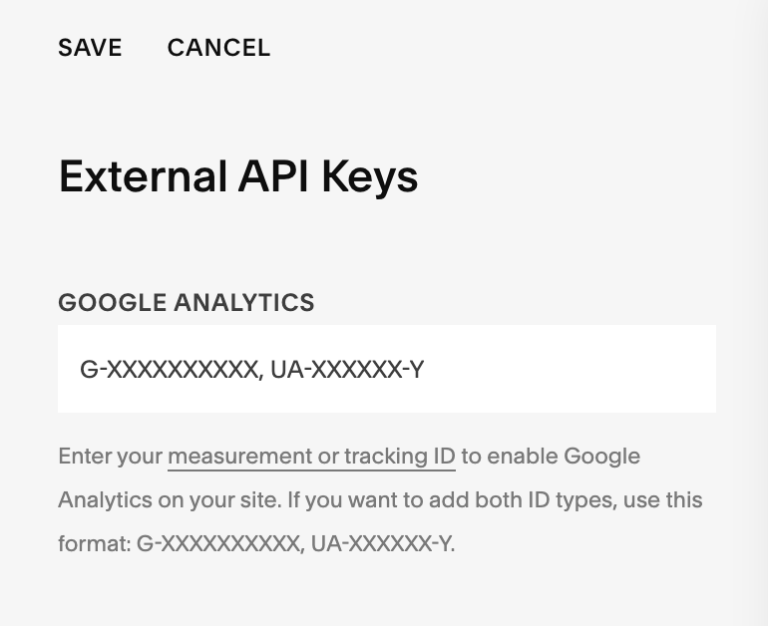Click the UA-XXXXXX-Y placeholder in the input

tap(347, 370)
